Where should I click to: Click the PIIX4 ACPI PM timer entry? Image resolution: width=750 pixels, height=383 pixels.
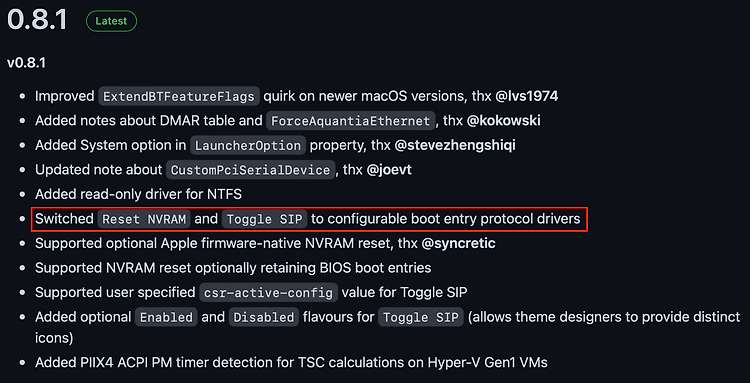(291, 362)
